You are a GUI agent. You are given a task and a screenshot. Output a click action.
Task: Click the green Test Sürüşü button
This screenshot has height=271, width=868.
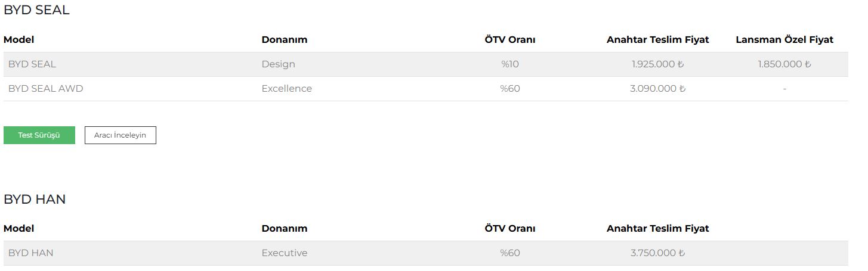tap(39, 135)
